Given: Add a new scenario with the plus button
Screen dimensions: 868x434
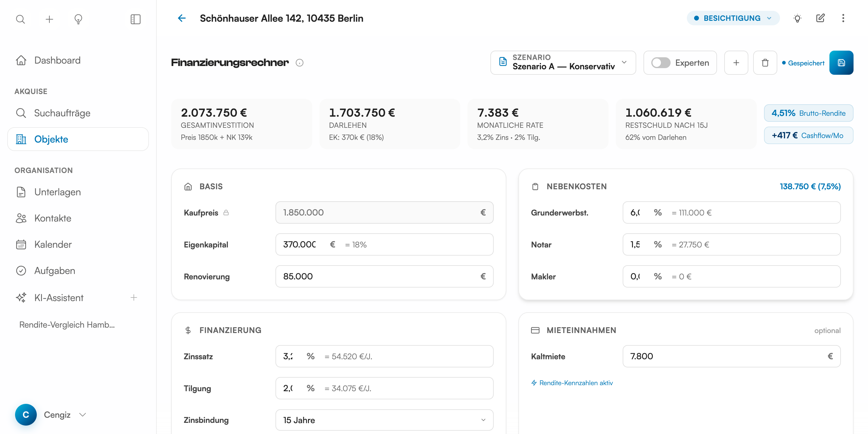Looking at the screenshot, I should pos(736,62).
